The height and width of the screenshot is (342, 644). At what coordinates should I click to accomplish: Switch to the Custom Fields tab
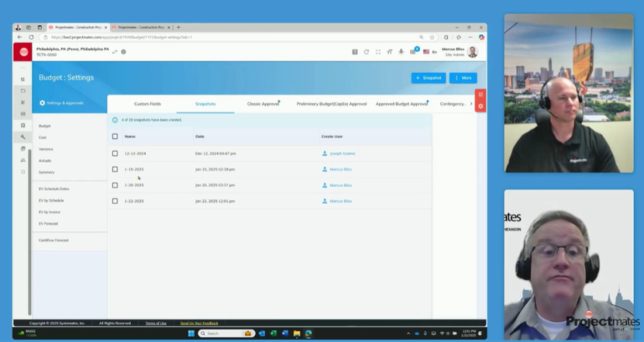pos(148,104)
